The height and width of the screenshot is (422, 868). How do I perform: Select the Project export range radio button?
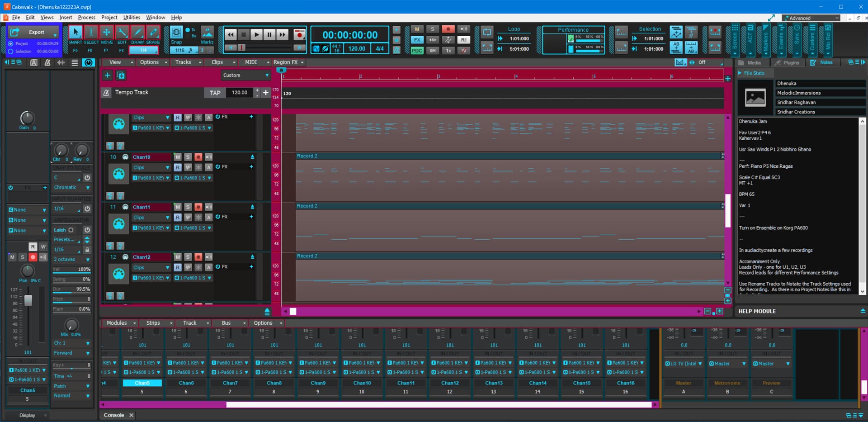click(11, 44)
